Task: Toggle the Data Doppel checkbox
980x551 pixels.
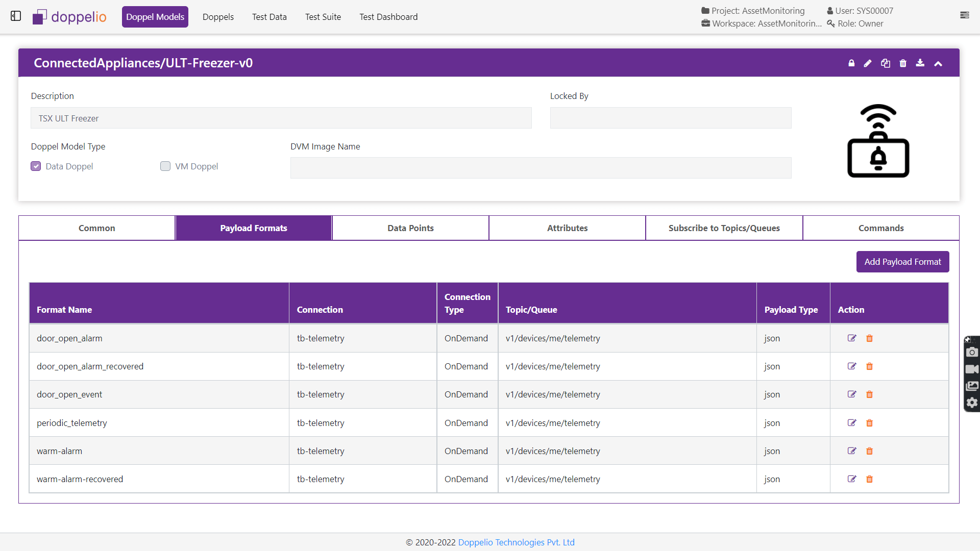Action: click(x=36, y=166)
